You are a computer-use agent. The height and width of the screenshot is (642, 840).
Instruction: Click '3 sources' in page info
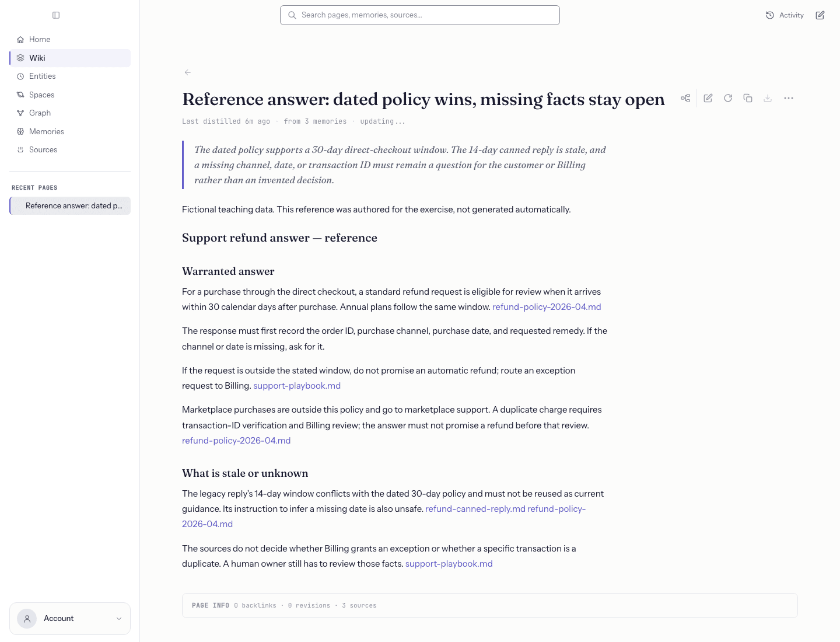pyautogui.click(x=359, y=606)
